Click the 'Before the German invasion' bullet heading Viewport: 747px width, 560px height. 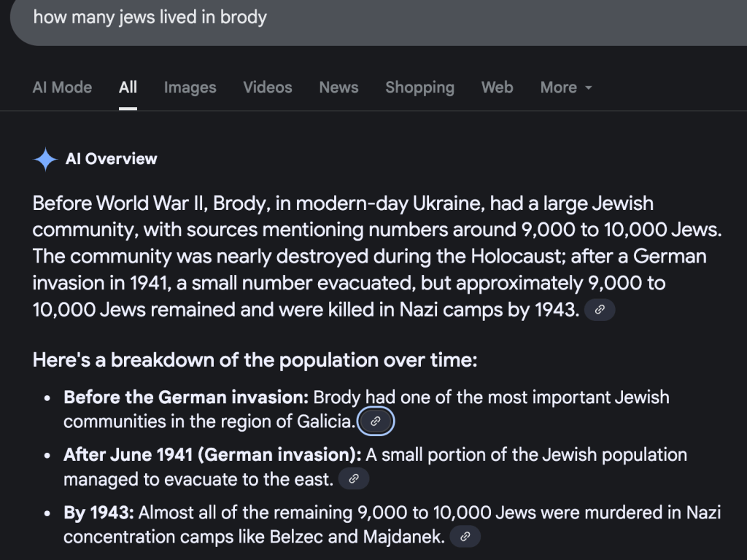[187, 397]
